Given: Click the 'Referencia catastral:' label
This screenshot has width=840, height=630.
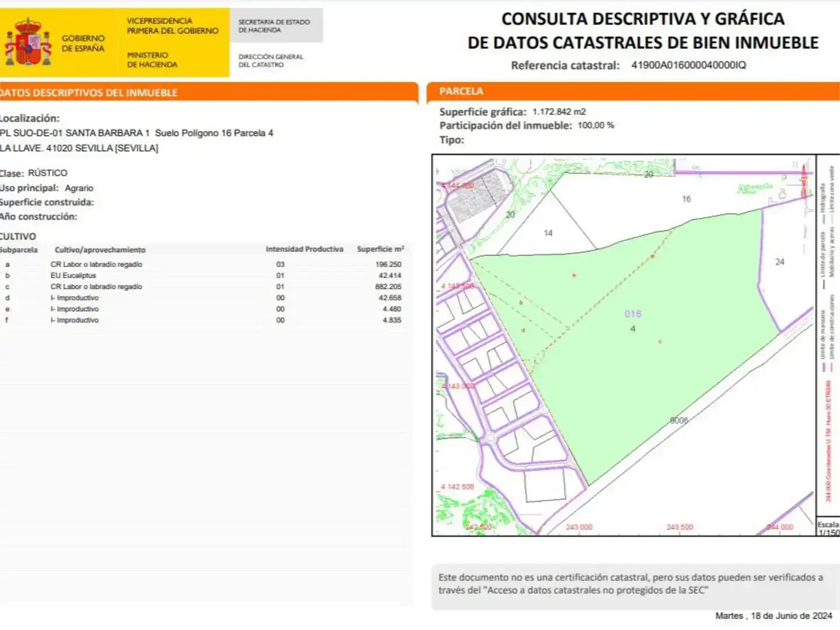Looking at the screenshot, I should click(565, 65).
